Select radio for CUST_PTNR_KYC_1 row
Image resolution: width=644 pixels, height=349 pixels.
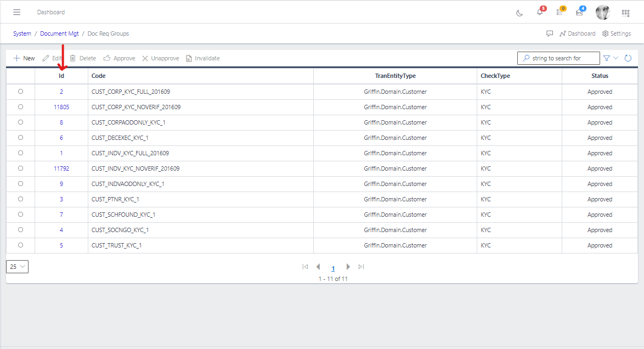pos(20,199)
